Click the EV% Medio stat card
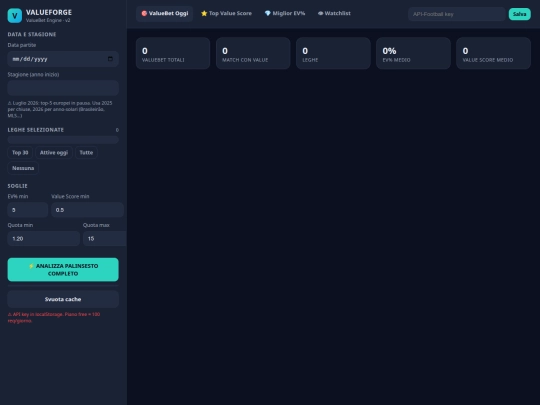The height and width of the screenshot is (405, 540). (413, 53)
